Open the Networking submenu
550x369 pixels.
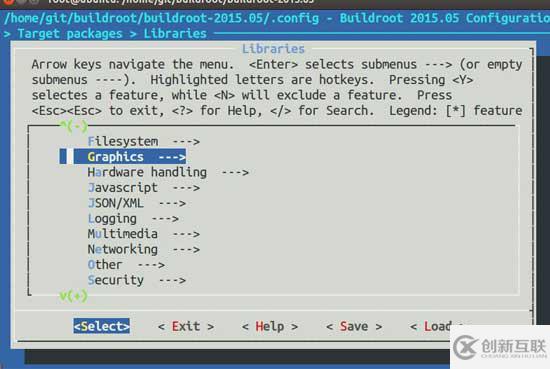click(x=144, y=249)
